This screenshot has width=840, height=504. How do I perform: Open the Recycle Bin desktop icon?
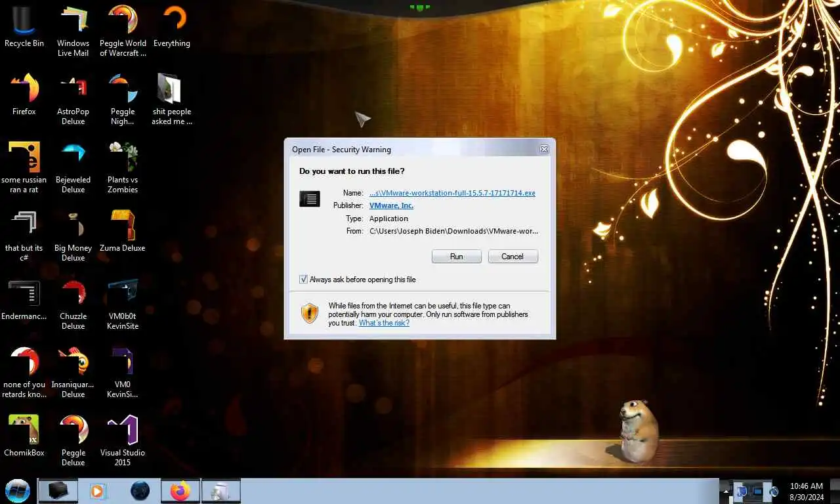coord(24,27)
